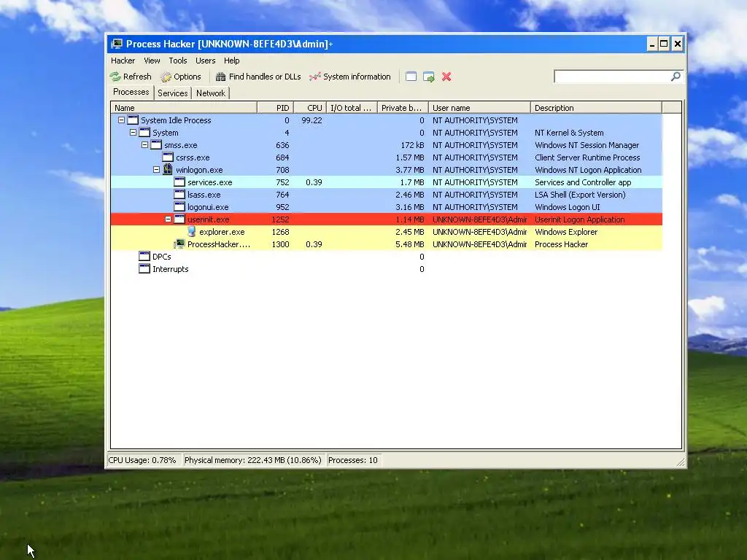Click the Interrupts row icon
The width and height of the screenshot is (747, 560).
click(144, 268)
